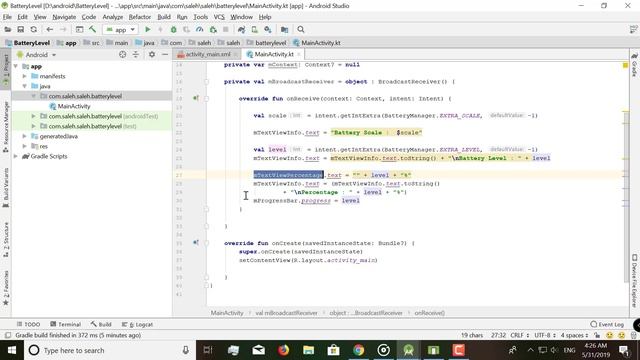The image size is (640, 360).
Task: Open the Terminal tool window
Action: coord(65,324)
